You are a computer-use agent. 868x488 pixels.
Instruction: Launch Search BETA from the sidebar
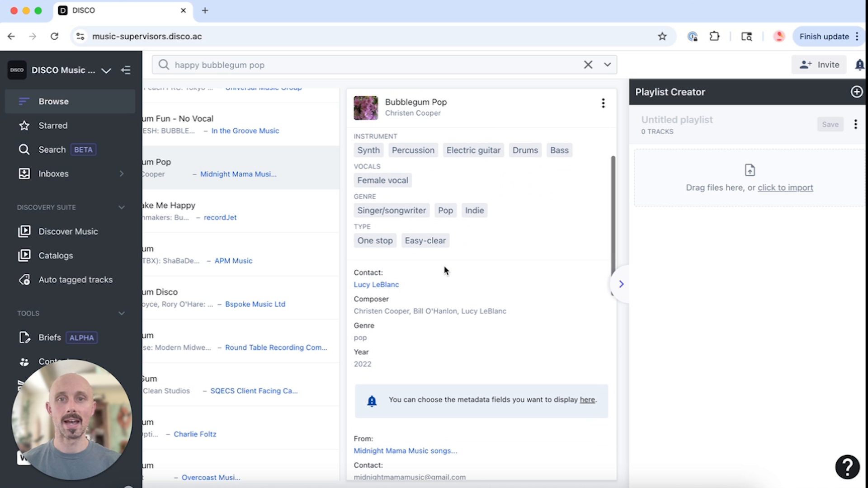[x=52, y=149]
